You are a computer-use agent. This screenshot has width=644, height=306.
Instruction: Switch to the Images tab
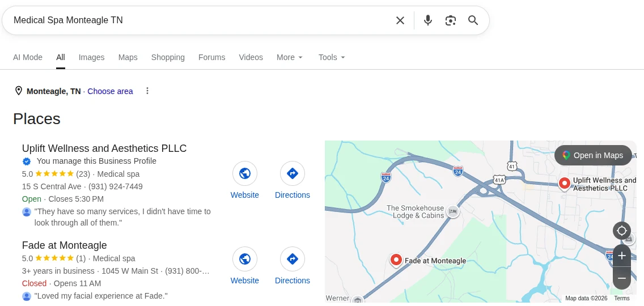pos(92,57)
